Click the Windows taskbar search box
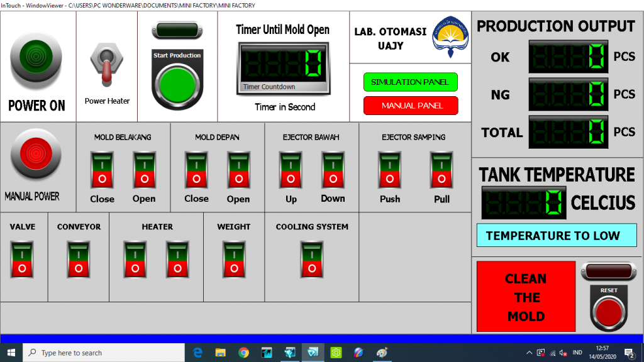 tap(104, 353)
